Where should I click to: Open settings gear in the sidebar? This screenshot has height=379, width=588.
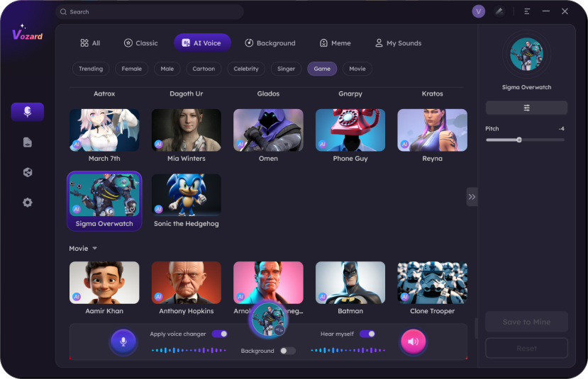tap(28, 203)
